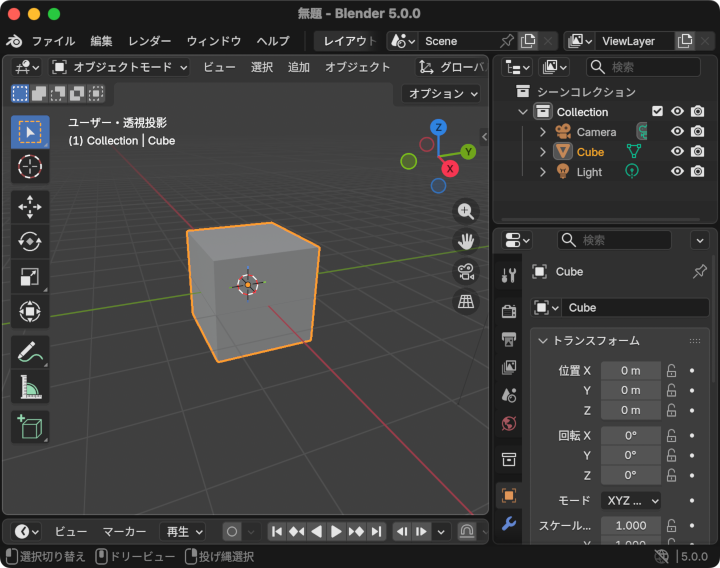Screen dimensions: 720x568
Task: Select the Rotate tool
Action: coord(30,242)
